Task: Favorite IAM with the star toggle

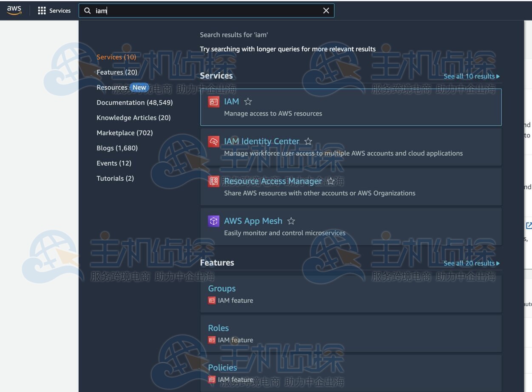Action: [x=248, y=102]
